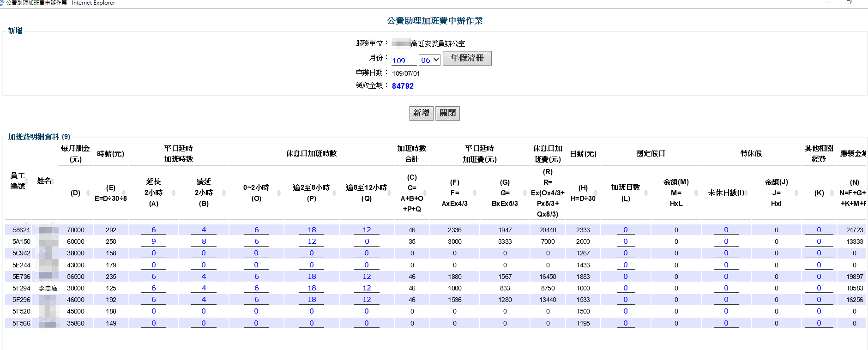Click 未休日數 value 0 for employee 5F520
This screenshot has width=868, height=350.
pyautogui.click(x=726, y=311)
